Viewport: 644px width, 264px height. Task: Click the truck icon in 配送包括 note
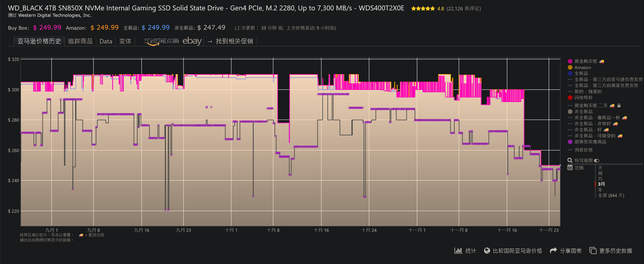81,235
